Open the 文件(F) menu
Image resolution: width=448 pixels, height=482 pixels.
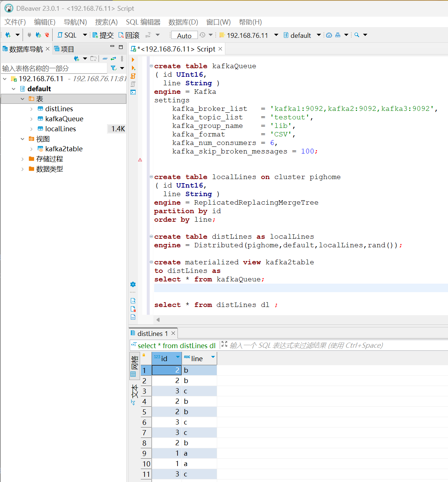tap(15, 22)
